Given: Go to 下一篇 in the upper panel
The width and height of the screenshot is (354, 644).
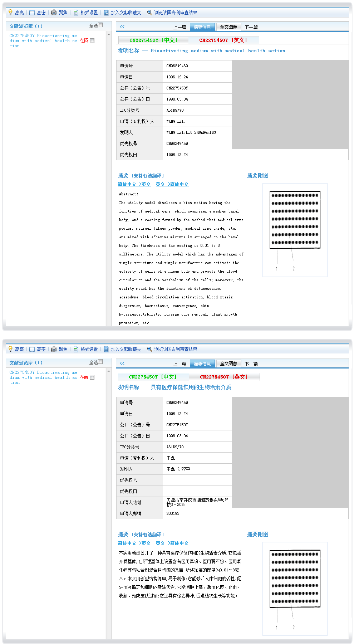Looking at the screenshot, I should 251,27.
